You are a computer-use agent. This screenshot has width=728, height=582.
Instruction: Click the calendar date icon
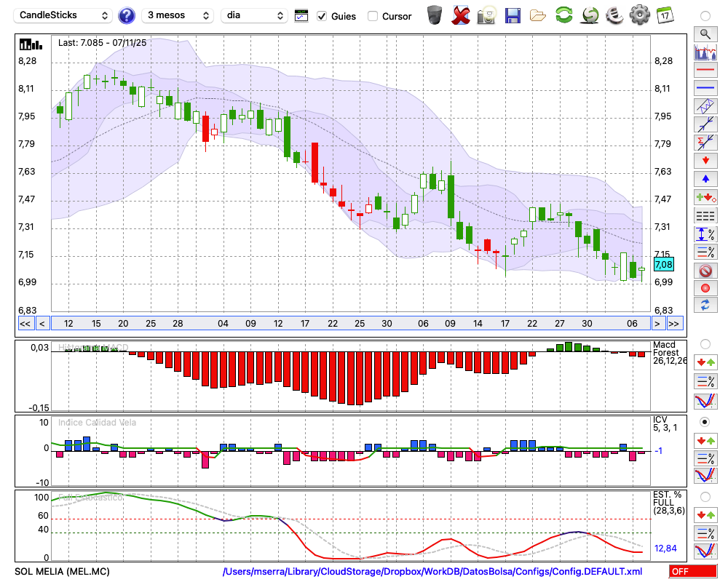tap(665, 15)
